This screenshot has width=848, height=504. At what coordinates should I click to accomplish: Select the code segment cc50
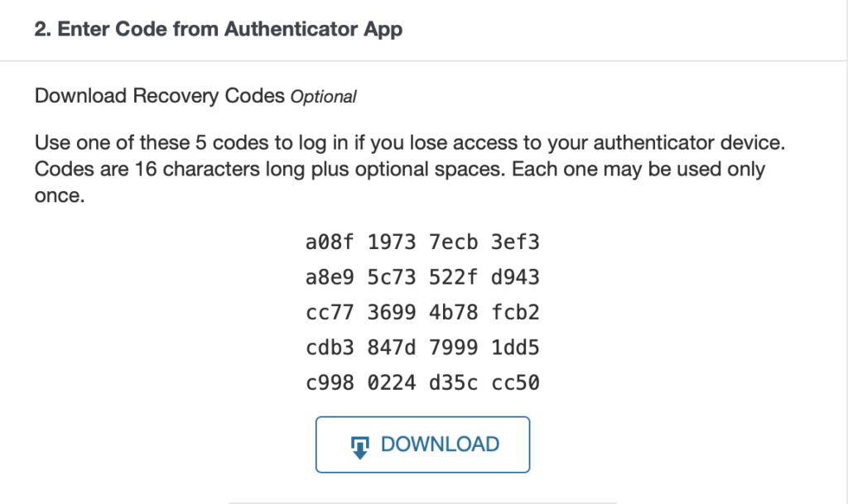pyautogui.click(x=515, y=383)
